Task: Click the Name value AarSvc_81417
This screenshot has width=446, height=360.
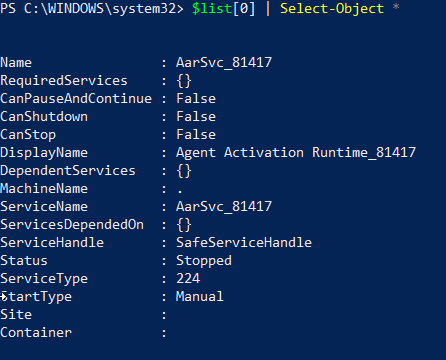Action: click(x=224, y=63)
